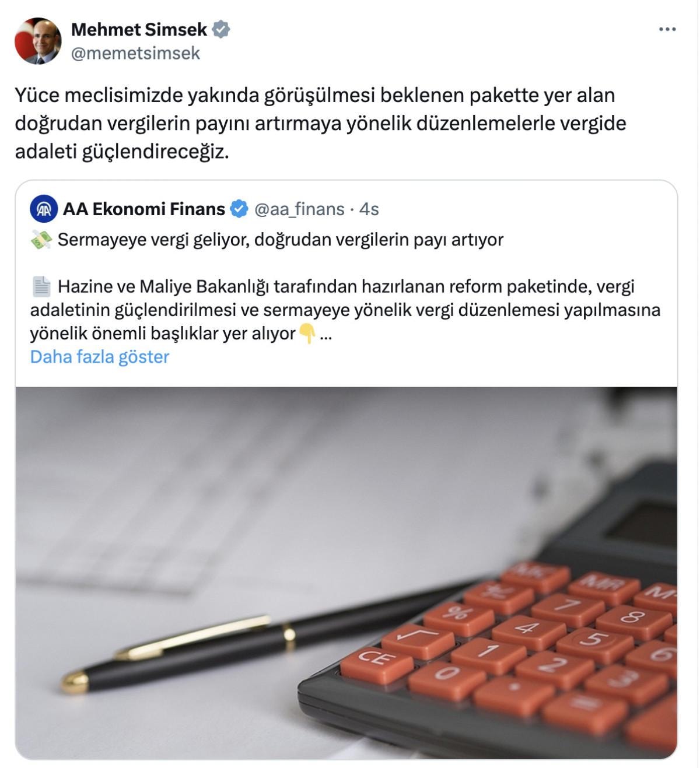The image size is (700, 768).
Task: Open the @memetsimsek handle link
Action: point(135,53)
